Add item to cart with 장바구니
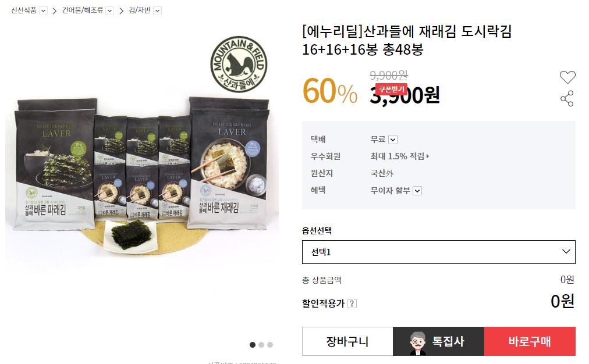589x364 pixels. click(x=347, y=341)
